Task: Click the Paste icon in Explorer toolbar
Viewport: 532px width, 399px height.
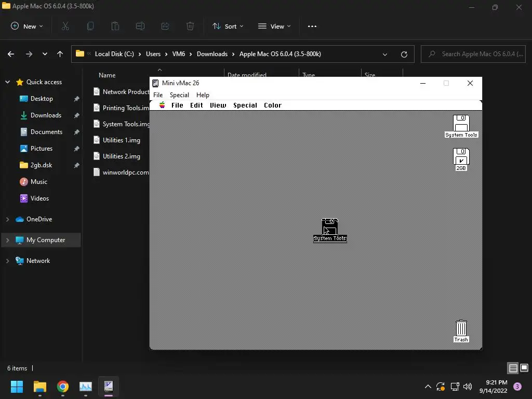Action: click(115, 26)
